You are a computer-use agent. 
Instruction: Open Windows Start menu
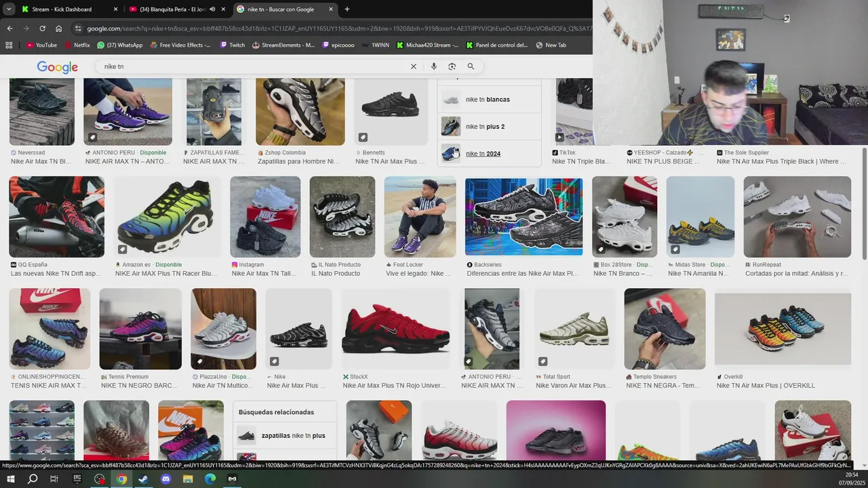click(11, 479)
